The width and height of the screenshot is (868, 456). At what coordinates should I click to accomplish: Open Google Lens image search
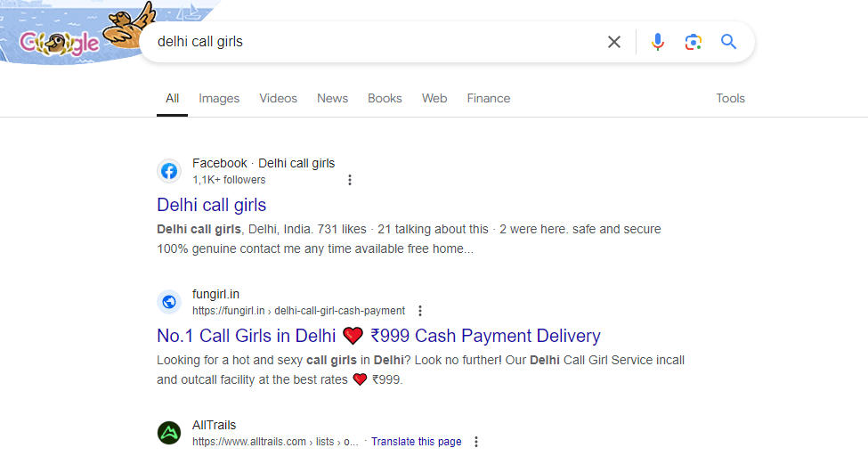tap(694, 42)
